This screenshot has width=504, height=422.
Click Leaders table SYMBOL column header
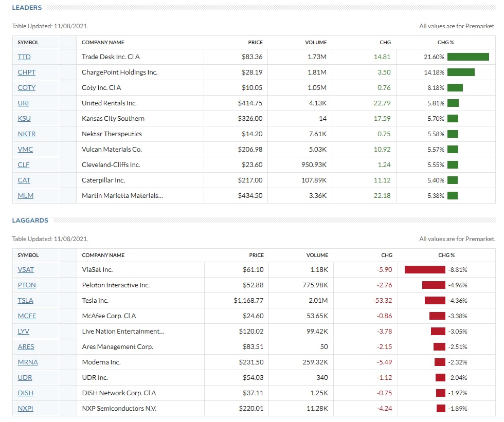(28, 42)
